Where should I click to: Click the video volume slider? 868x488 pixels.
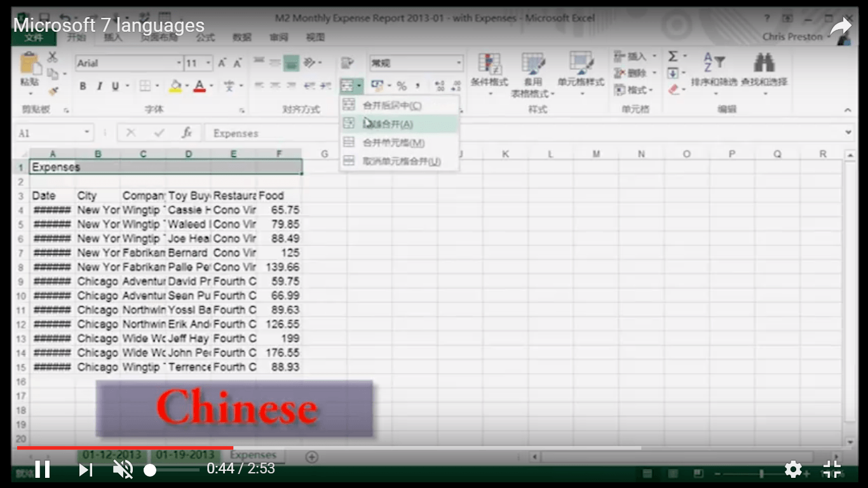(173, 470)
